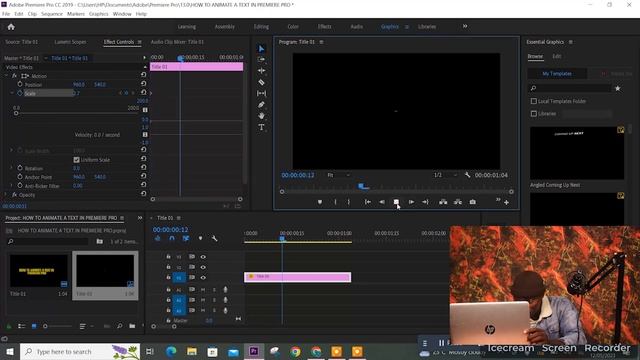Hide video track V1 eye toggle

203,278
